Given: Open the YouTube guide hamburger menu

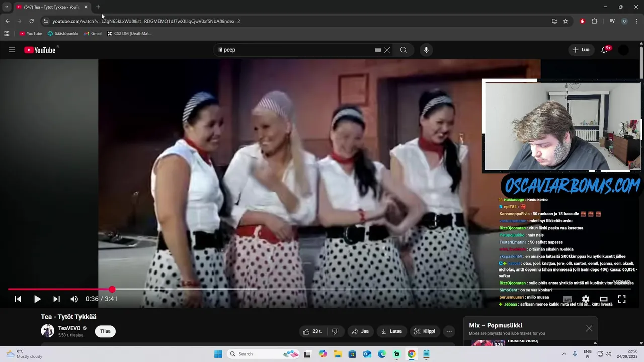Looking at the screenshot, I should pyautogui.click(x=12, y=50).
